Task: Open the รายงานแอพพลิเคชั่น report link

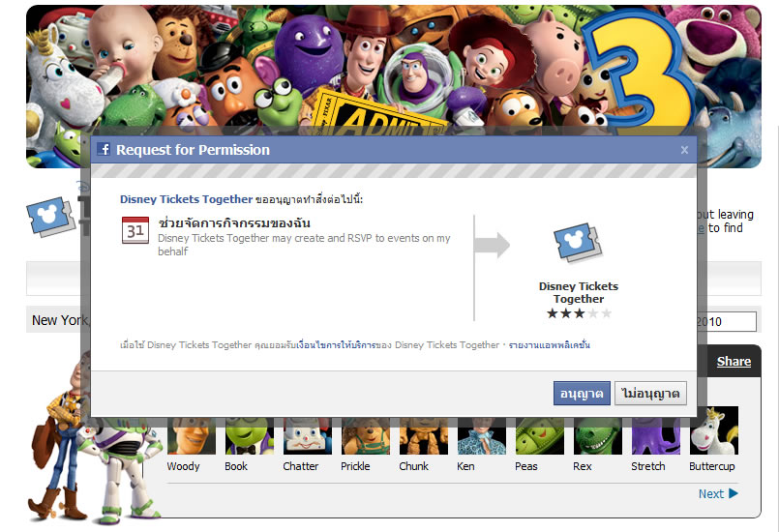Action: click(549, 344)
